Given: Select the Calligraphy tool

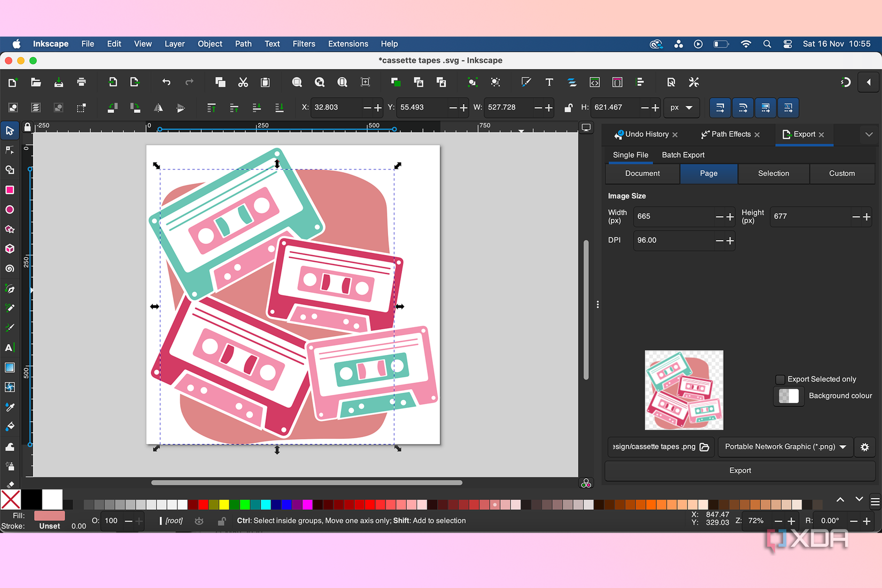Looking at the screenshot, I should [x=10, y=328].
